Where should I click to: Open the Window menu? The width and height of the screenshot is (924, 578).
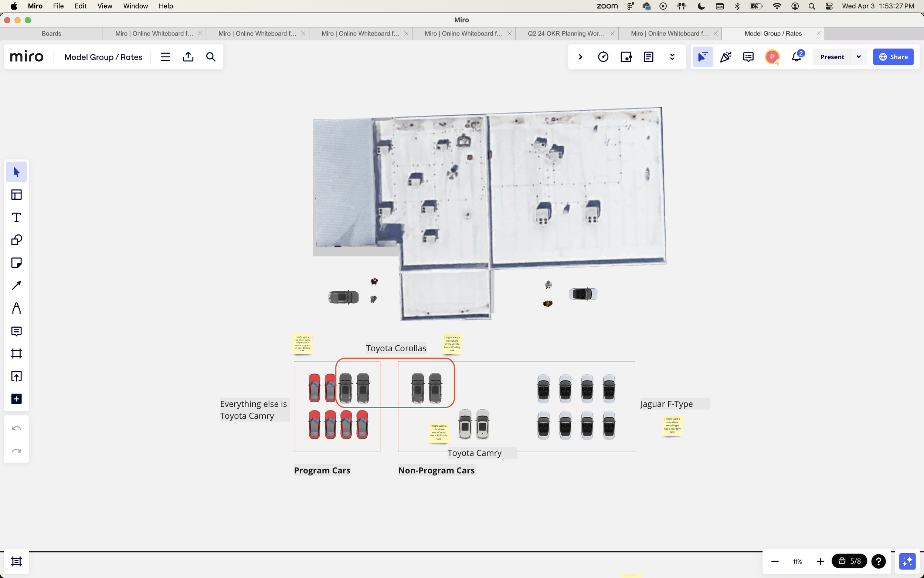[135, 6]
